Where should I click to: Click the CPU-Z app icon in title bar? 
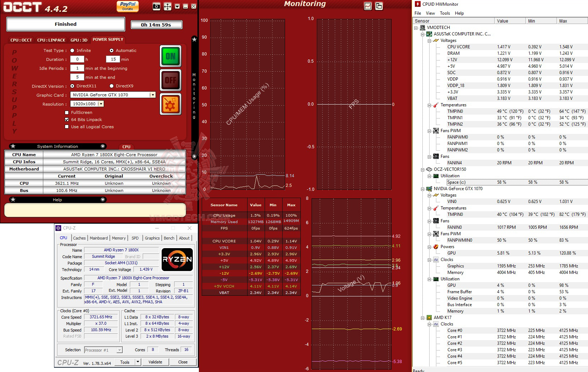pos(58,228)
